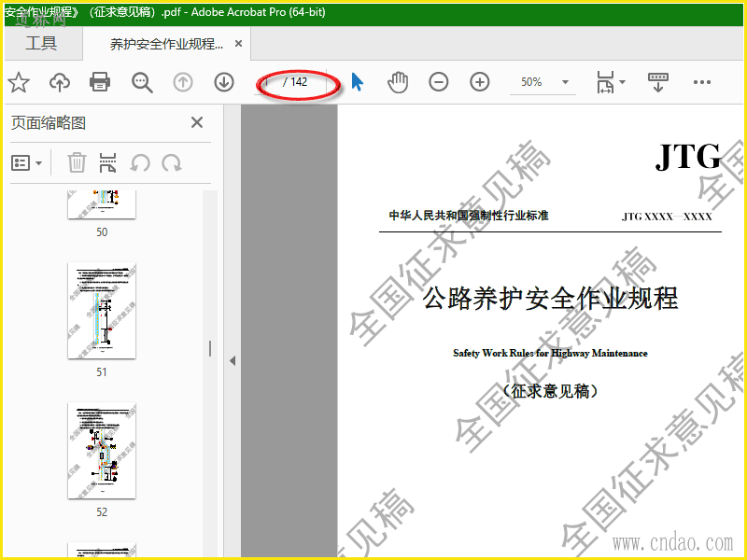The image size is (747, 560).
Task: Zoom out with the minus circle icon
Action: (438, 82)
